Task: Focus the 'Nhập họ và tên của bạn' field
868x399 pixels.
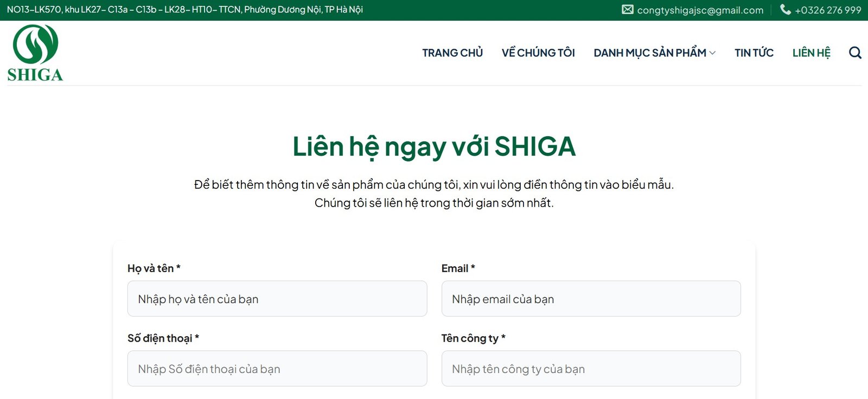Action: pos(277,299)
